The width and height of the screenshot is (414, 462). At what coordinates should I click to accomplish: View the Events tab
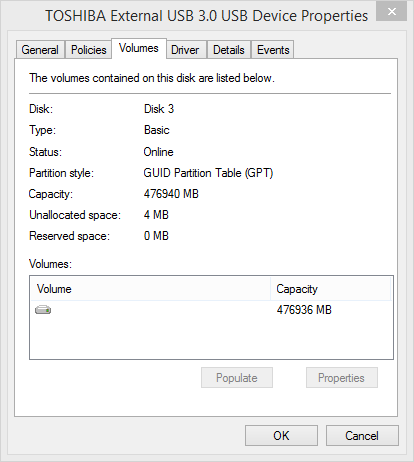(x=273, y=50)
